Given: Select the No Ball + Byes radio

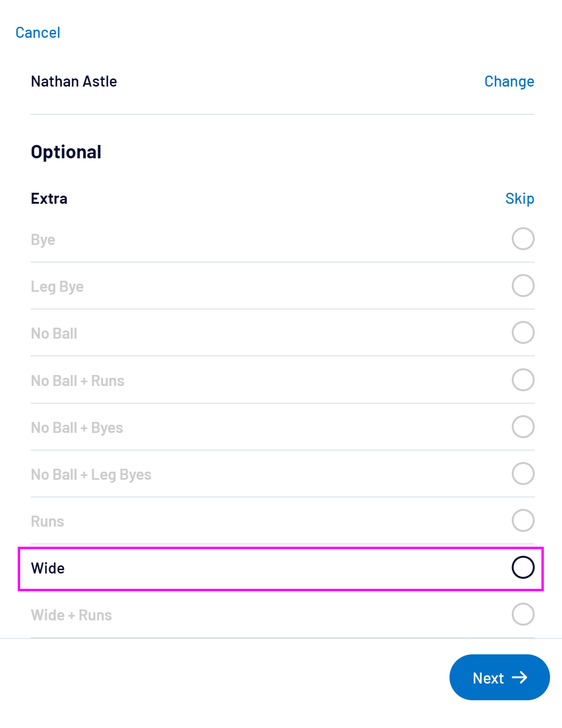Looking at the screenshot, I should 523,427.
